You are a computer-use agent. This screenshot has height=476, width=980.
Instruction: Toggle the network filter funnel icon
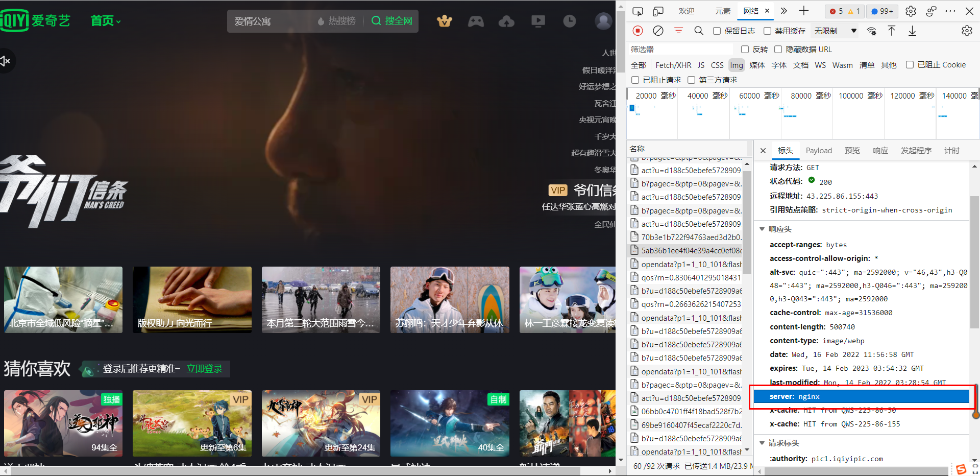(x=678, y=31)
